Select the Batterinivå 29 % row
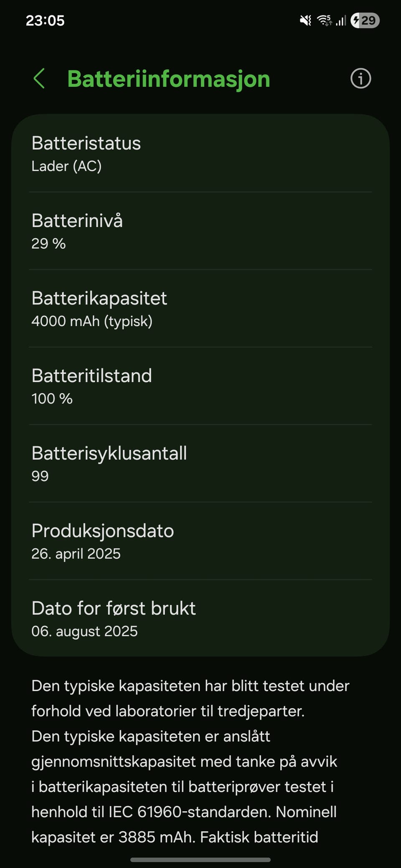The width and height of the screenshot is (401, 868). pyautogui.click(x=200, y=231)
